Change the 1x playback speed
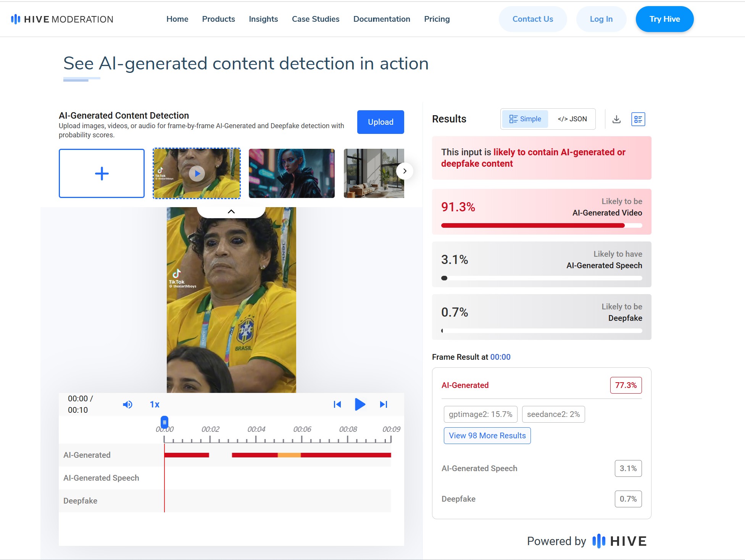Screen dimensions: 745x560 click(155, 404)
